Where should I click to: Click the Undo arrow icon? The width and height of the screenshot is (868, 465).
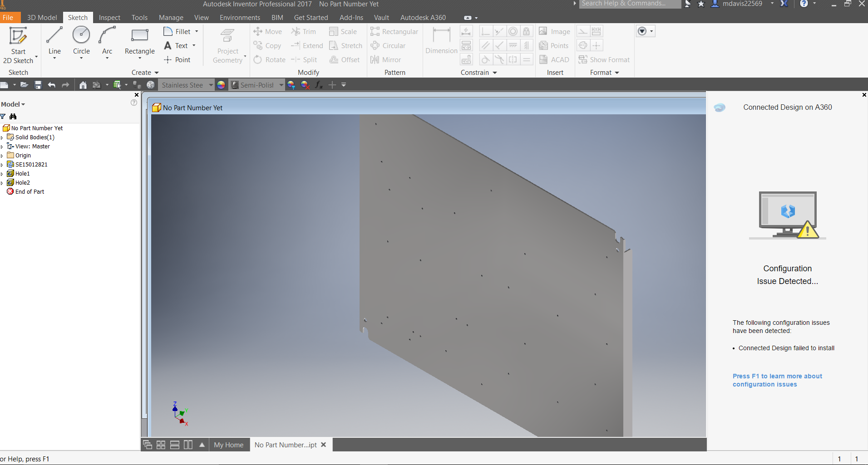[52, 85]
